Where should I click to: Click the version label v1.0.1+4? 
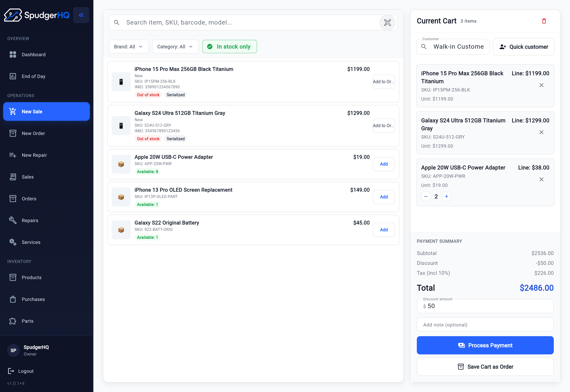click(x=16, y=383)
